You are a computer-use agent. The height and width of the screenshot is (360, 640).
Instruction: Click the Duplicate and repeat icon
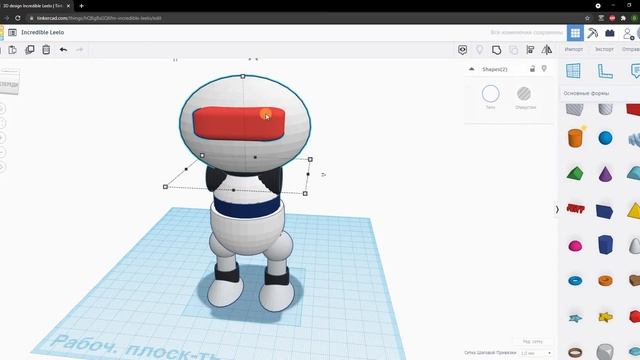(x=30, y=50)
